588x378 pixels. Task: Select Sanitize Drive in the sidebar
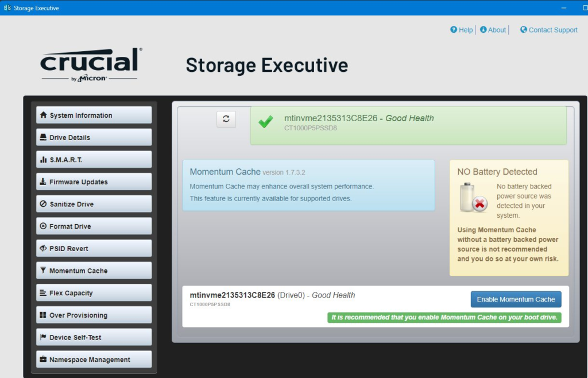(94, 203)
